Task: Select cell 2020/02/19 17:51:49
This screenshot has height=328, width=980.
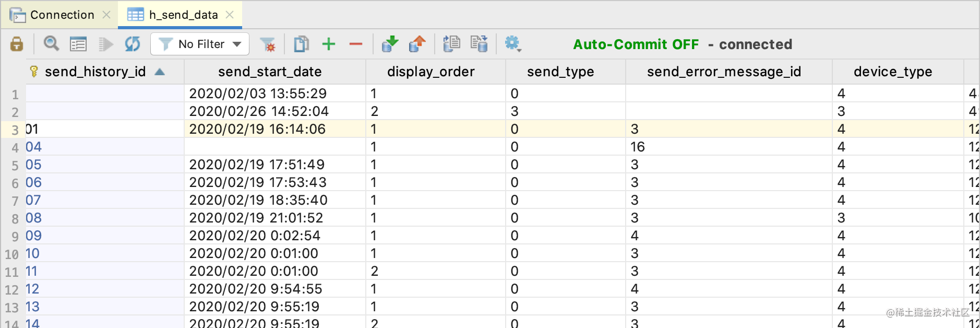Action: 274,165
